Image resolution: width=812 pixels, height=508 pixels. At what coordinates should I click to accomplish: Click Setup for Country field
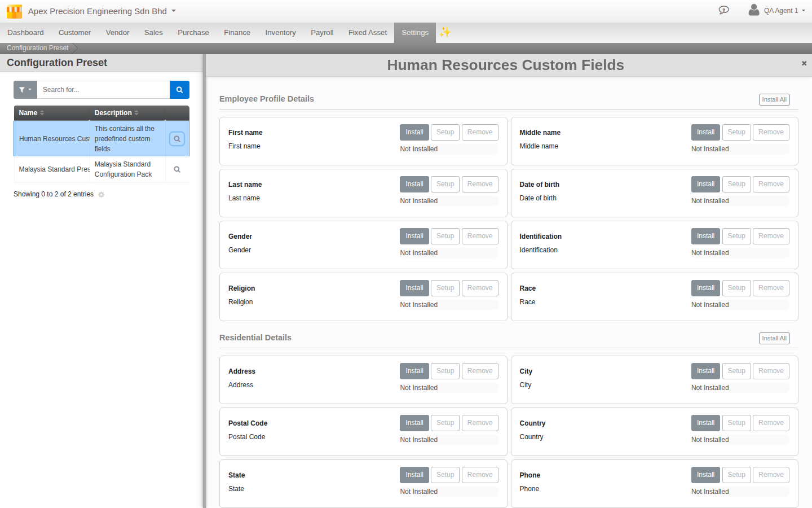pos(736,423)
